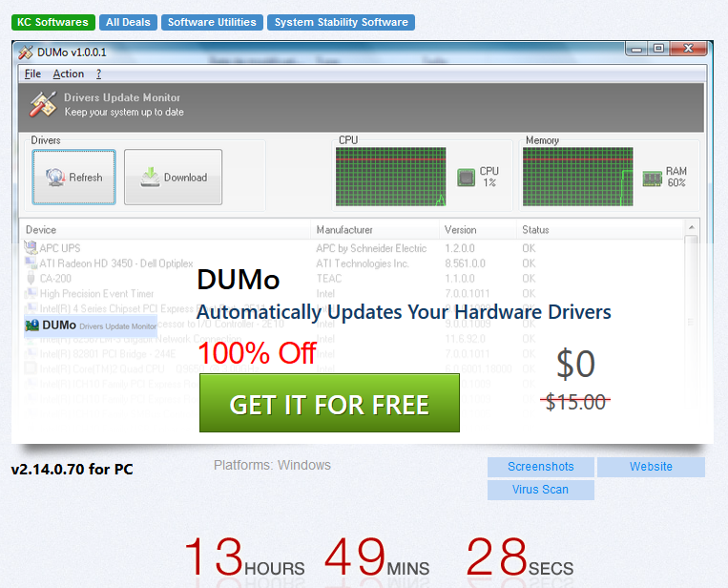The width and height of the screenshot is (728, 588).
Task: Open the File menu in DUMo
Action: tap(32, 73)
